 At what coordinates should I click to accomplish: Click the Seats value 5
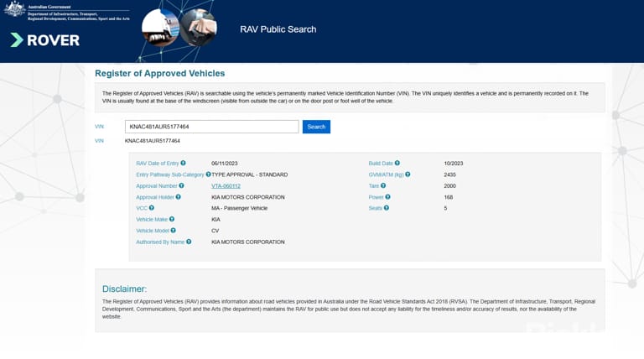tap(445, 208)
